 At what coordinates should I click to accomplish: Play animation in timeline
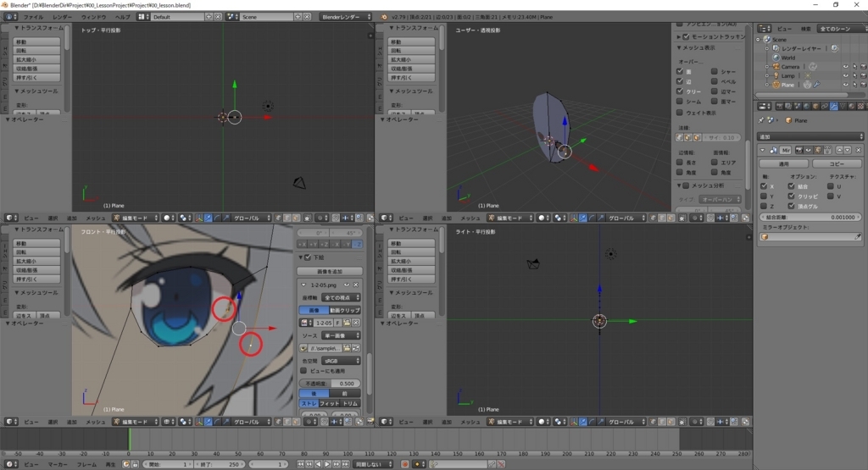[327, 464]
